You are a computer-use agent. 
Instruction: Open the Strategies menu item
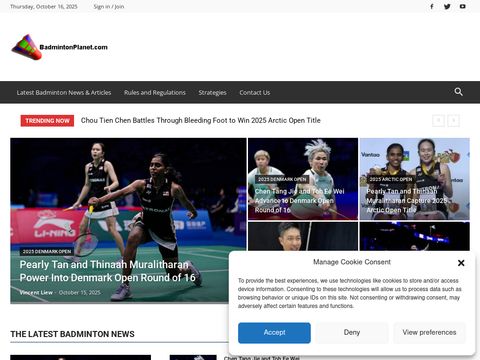coord(212,92)
